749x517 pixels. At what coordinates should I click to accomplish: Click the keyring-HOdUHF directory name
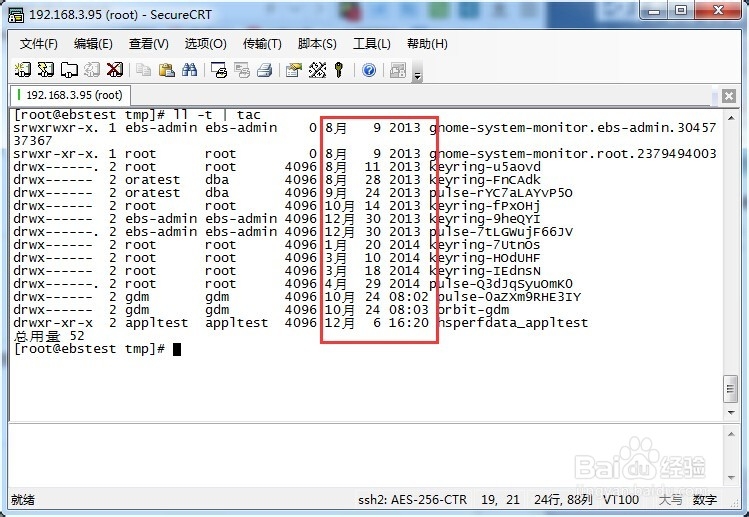(x=485, y=258)
